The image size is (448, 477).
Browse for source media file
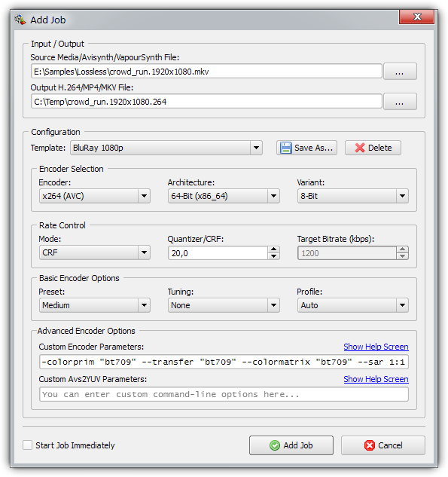point(400,72)
